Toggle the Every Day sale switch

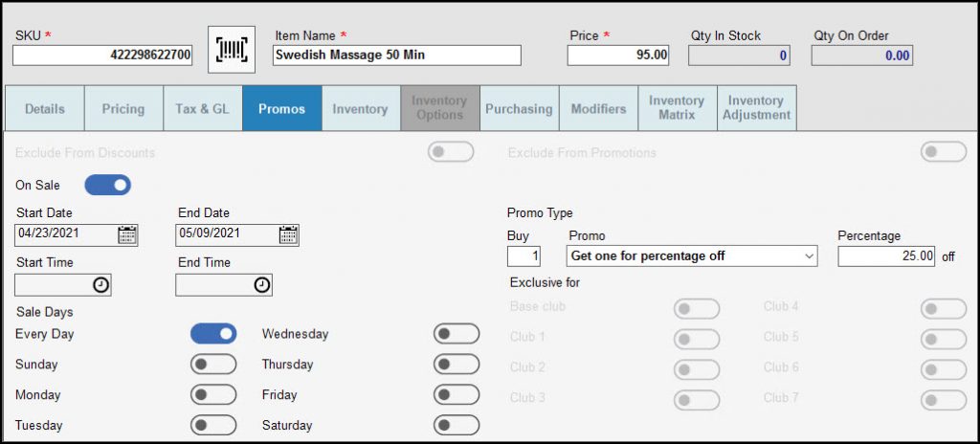click(213, 334)
